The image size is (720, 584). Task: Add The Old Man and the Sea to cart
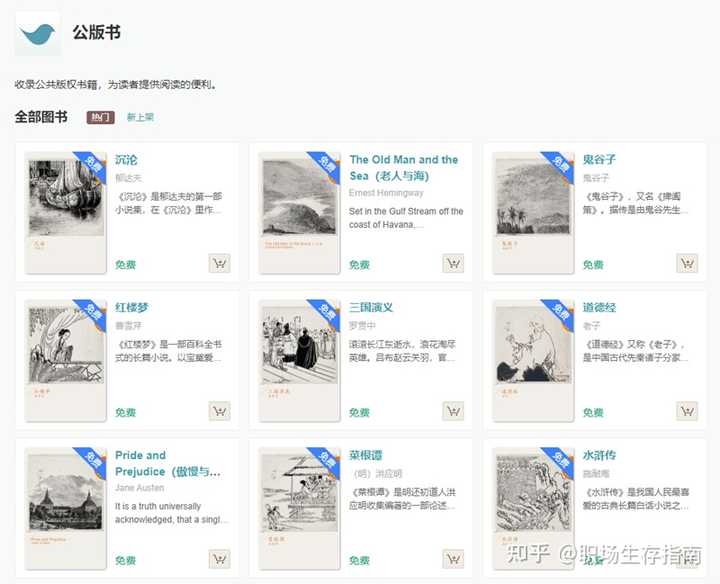pyautogui.click(x=453, y=264)
